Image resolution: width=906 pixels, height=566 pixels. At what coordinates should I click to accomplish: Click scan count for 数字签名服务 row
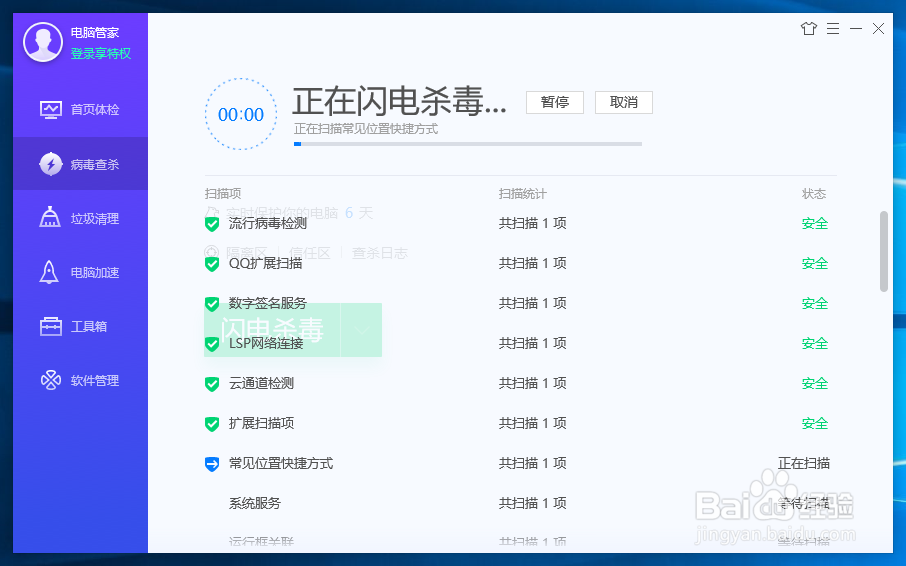tap(533, 303)
